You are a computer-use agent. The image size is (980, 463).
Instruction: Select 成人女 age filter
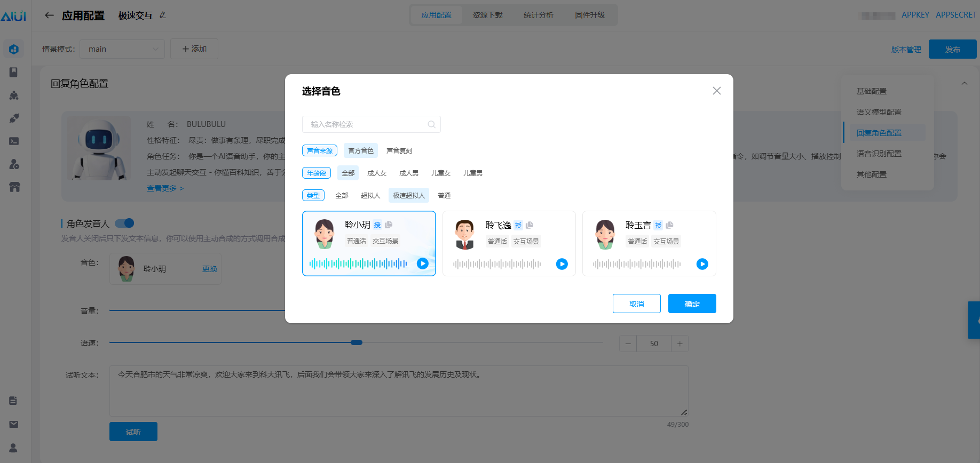click(x=377, y=173)
